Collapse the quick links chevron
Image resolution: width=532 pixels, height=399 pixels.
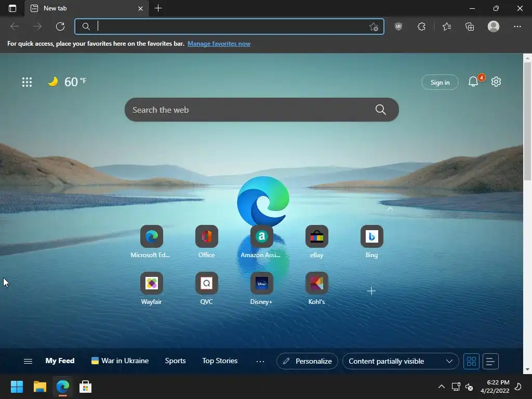390,209
